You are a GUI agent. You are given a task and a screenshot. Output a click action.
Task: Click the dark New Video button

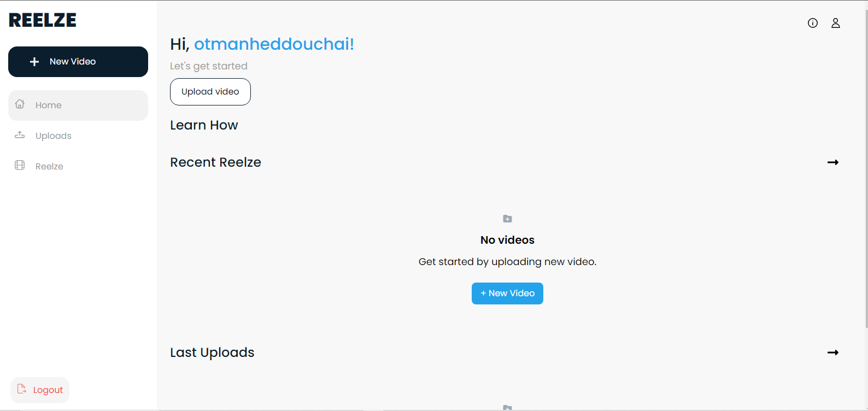(x=78, y=62)
